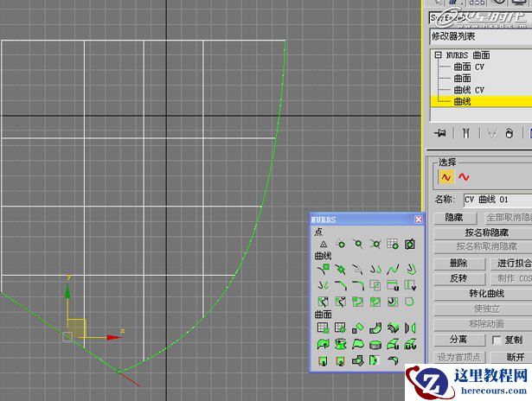
Task: Enable all connected curves selection mode
Action: [x=464, y=177]
